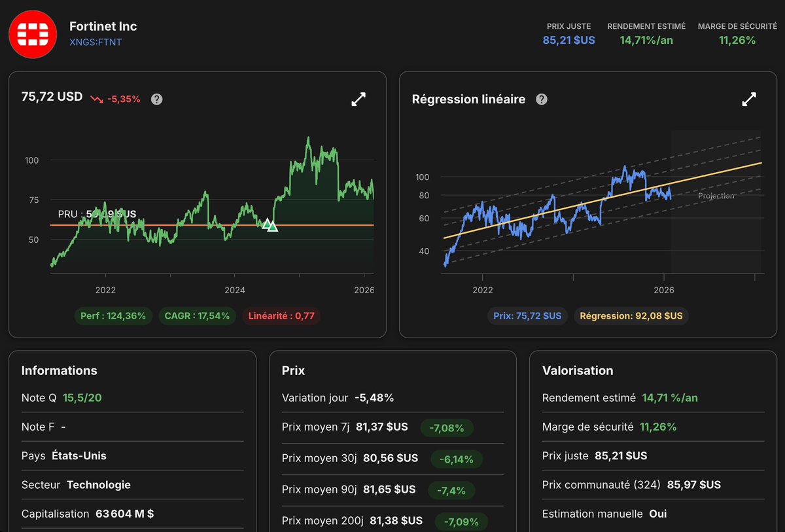This screenshot has width=785, height=532.
Task: Click the red downward trend arrow beside -5,35%
Action: point(95,99)
